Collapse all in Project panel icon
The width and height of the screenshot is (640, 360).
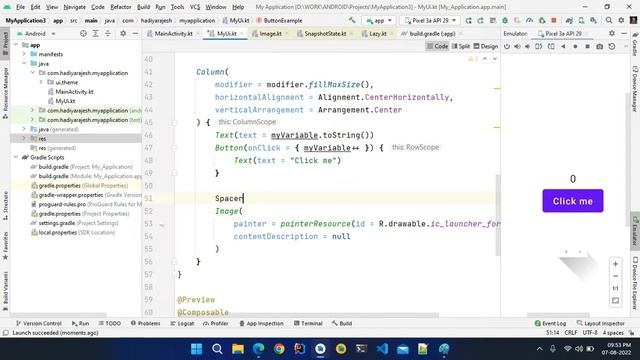108,33
